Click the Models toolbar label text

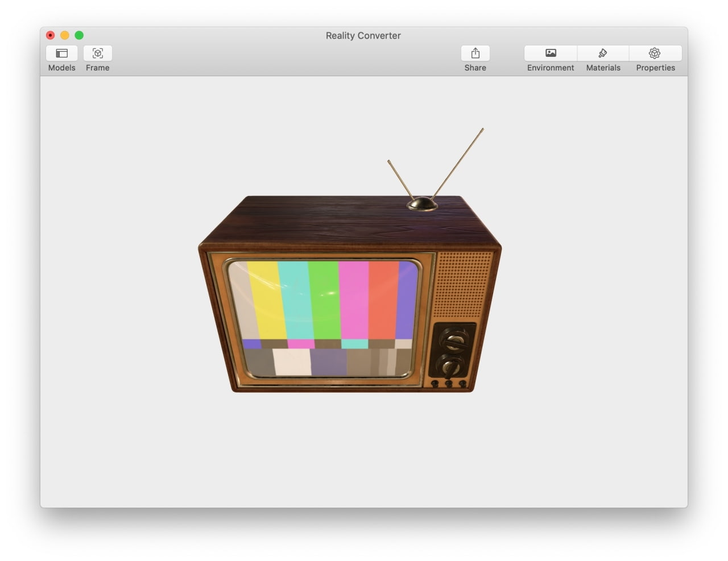coord(61,68)
